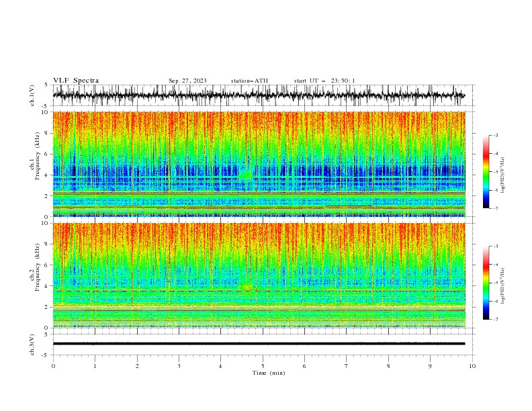The height and width of the screenshot is (411, 532).
Task: Click the '9' tick on the time axis
Action: (x=430, y=366)
